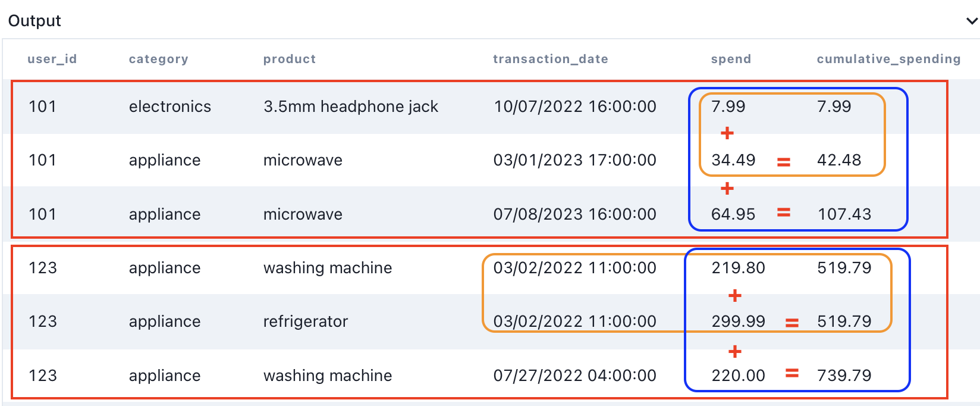Click the 03/01/2023 17:00:00 date cell

tap(575, 160)
